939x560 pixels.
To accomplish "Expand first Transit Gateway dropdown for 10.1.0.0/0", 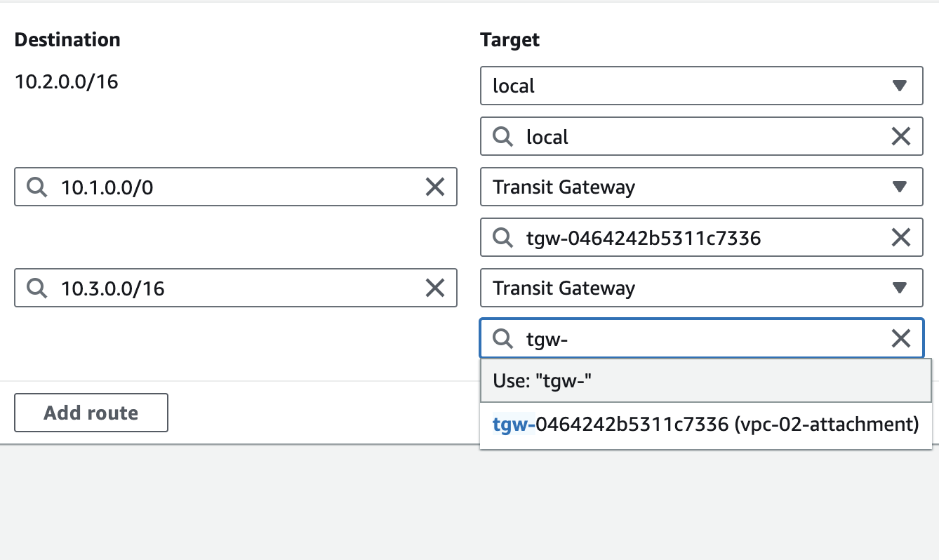I will pos(701,187).
